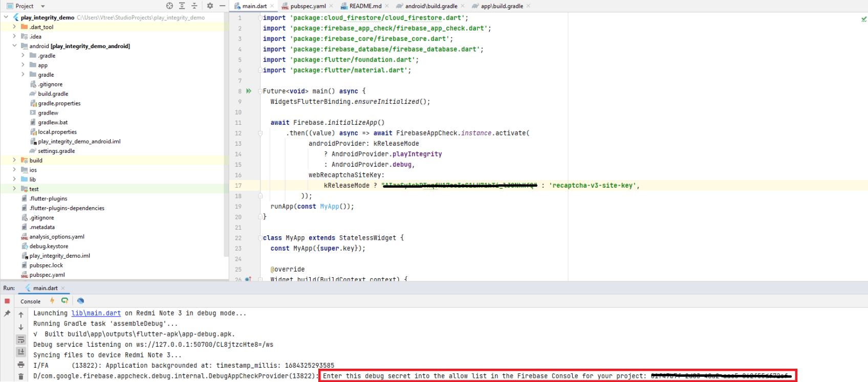This screenshot has width=868, height=382.
Task: Open Flutter DevTools icon in Run toolbar
Action: (x=80, y=301)
